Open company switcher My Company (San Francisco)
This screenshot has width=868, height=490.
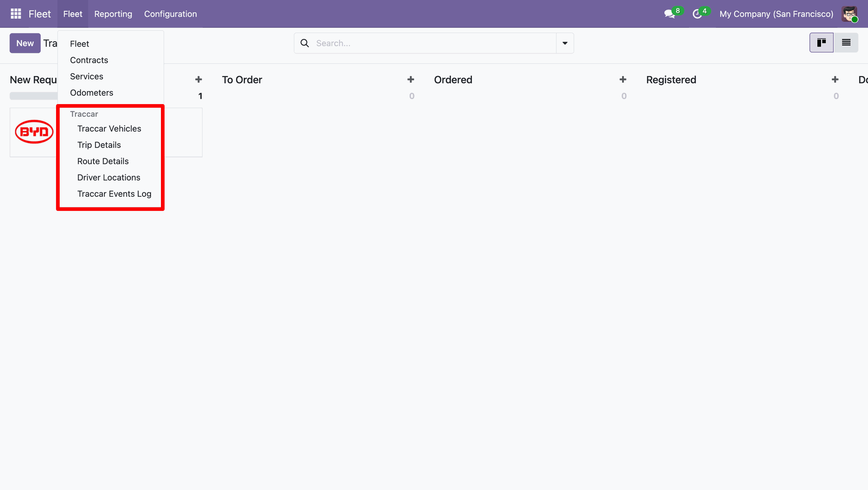pyautogui.click(x=776, y=14)
